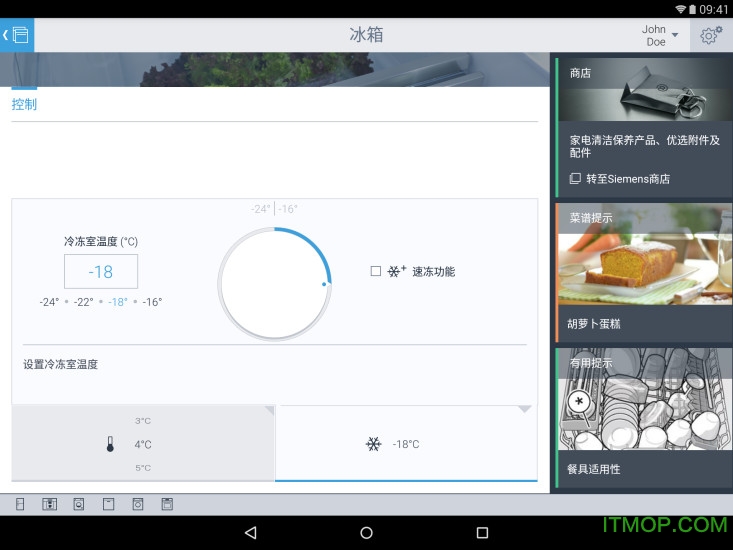This screenshot has height=550, width=733.
Task: Select the 4°C fridge compartment tab
Action: click(x=143, y=444)
